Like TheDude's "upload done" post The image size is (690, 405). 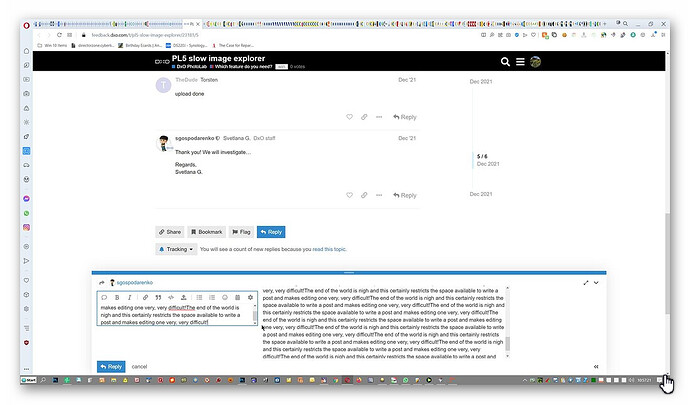pos(349,117)
